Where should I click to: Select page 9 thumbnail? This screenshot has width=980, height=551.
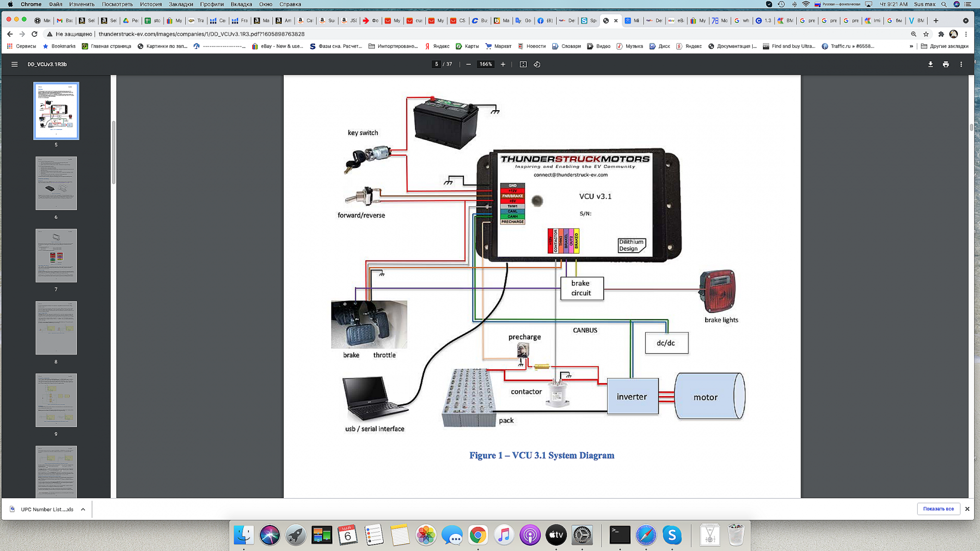tap(56, 400)
